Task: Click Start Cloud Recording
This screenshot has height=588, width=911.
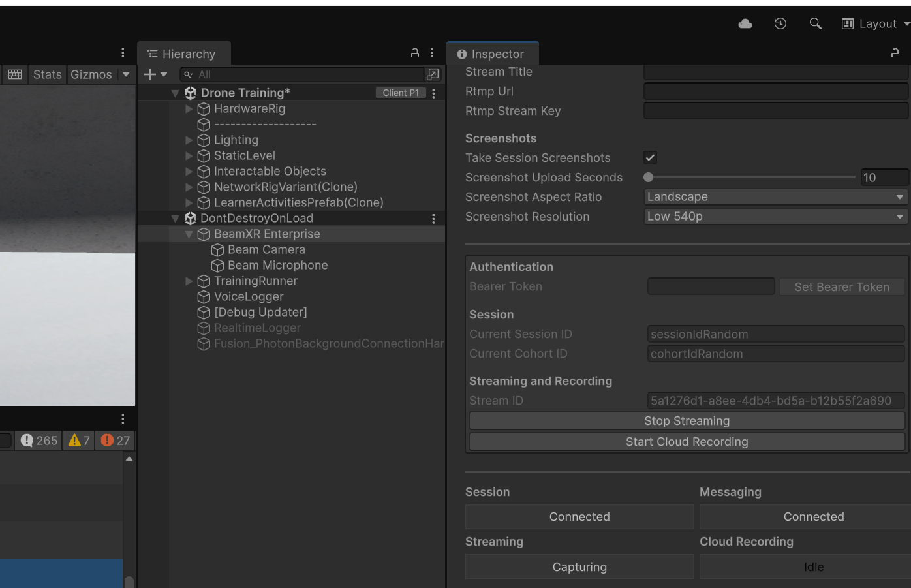Action: point(686,442)
